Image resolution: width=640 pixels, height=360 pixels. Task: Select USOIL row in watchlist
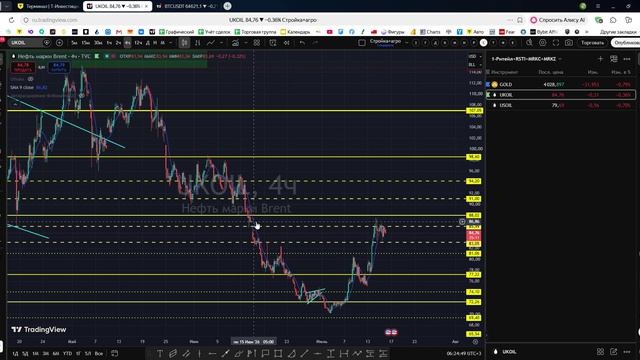(561, 105)
